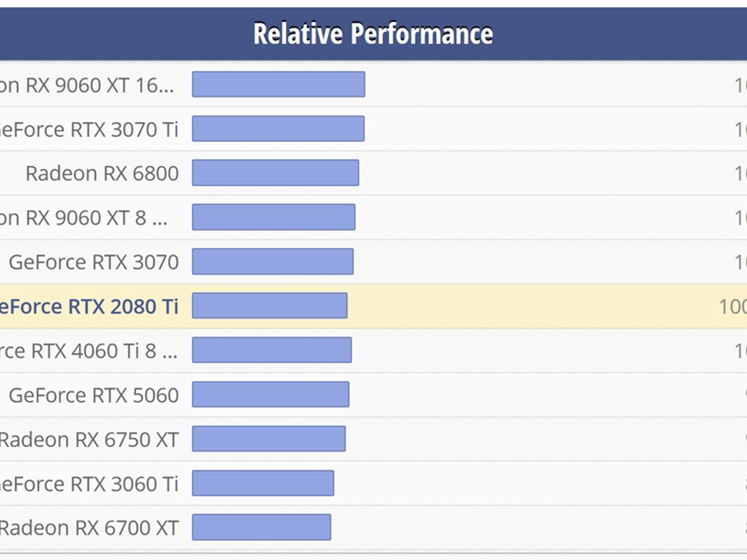Image resolution: width=747 pixels, height=560 pixels.
Task: Click the GeForce RTX 3070 name
Action: [94, 262]
